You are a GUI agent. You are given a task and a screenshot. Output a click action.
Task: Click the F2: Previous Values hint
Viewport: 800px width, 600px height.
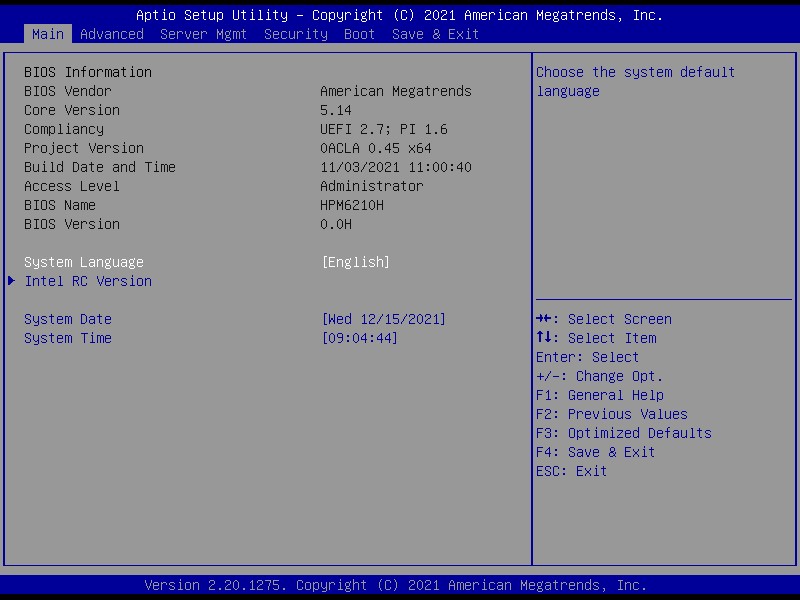click(x=611, y=414)
